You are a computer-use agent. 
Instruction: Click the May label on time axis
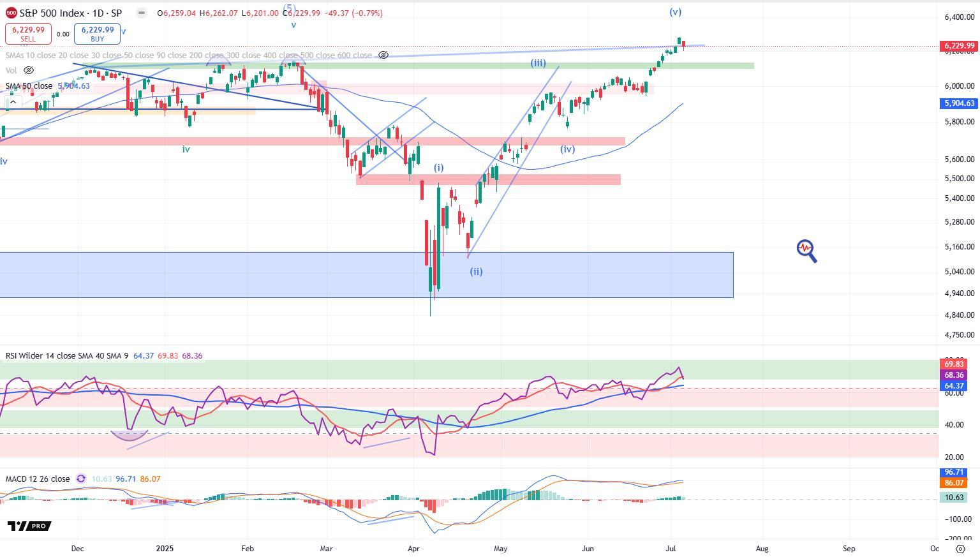click(x=501, y=549)
